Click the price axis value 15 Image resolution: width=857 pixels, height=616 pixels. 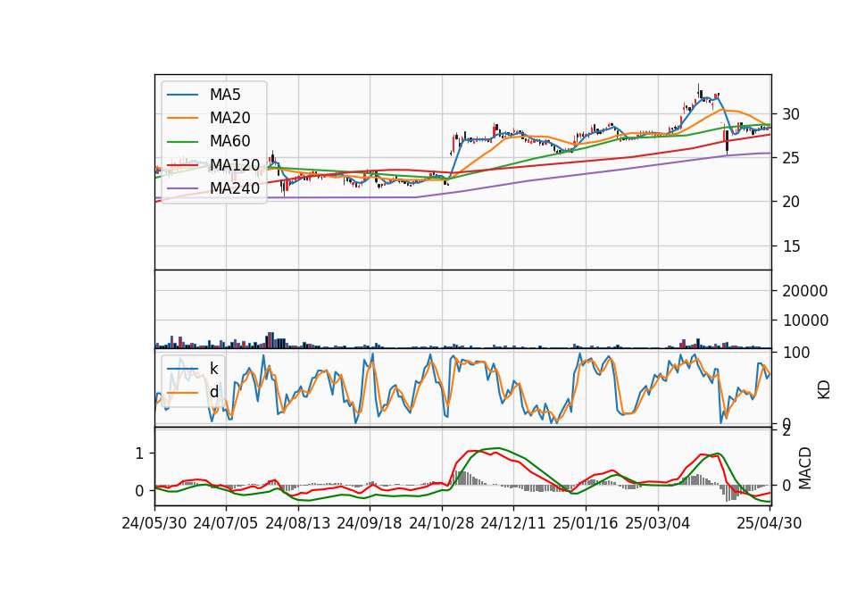point(791,246)
